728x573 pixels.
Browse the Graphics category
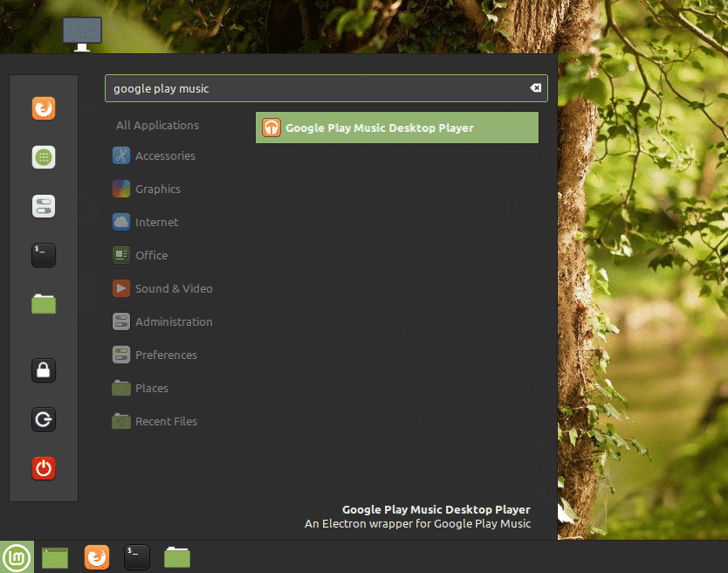[157, 190]
